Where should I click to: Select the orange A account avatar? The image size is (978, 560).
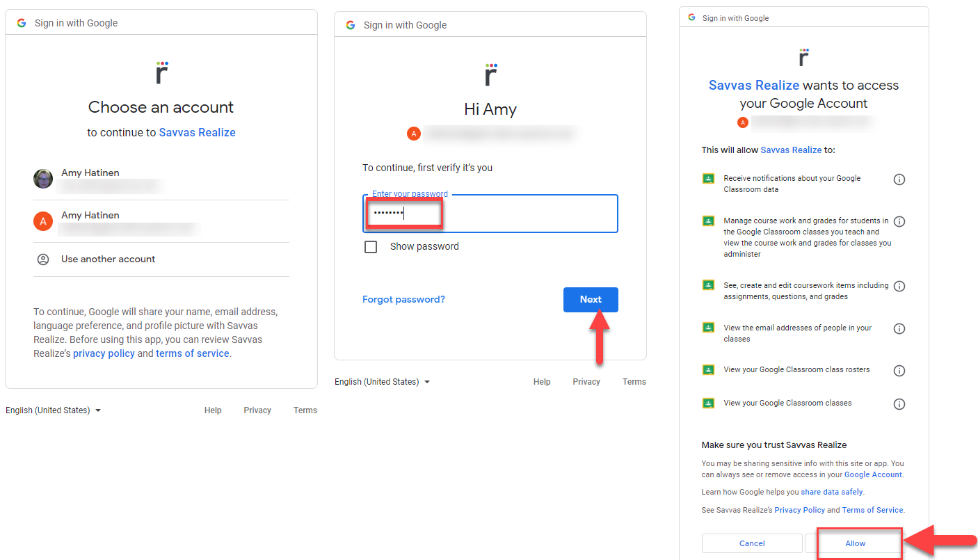point(42,221)
